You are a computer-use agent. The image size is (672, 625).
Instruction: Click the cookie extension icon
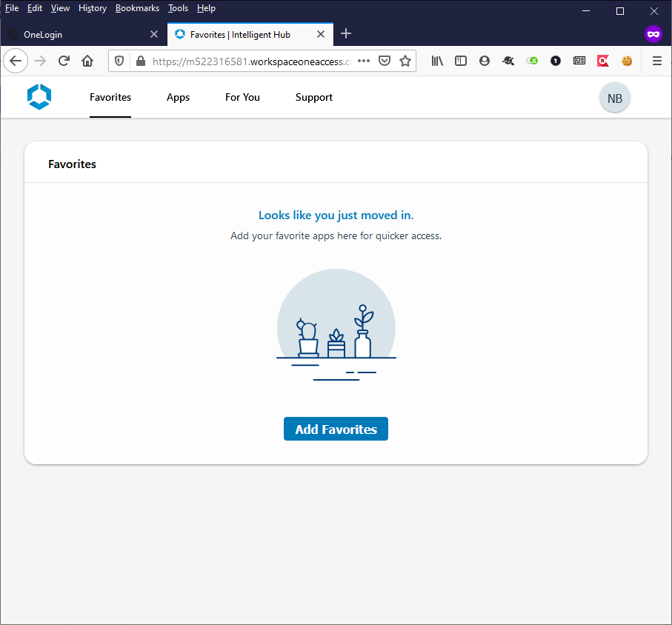(x=627, y=61)
